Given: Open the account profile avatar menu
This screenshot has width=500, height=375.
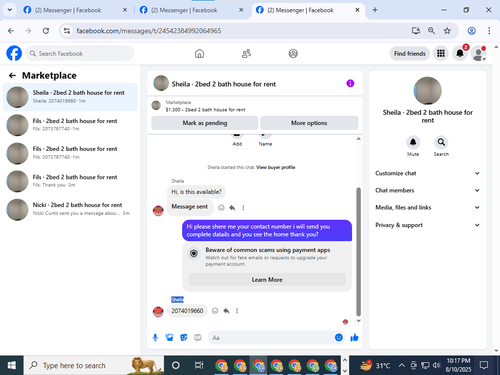Looking at the screenshot, I should (x=479, y=53).
